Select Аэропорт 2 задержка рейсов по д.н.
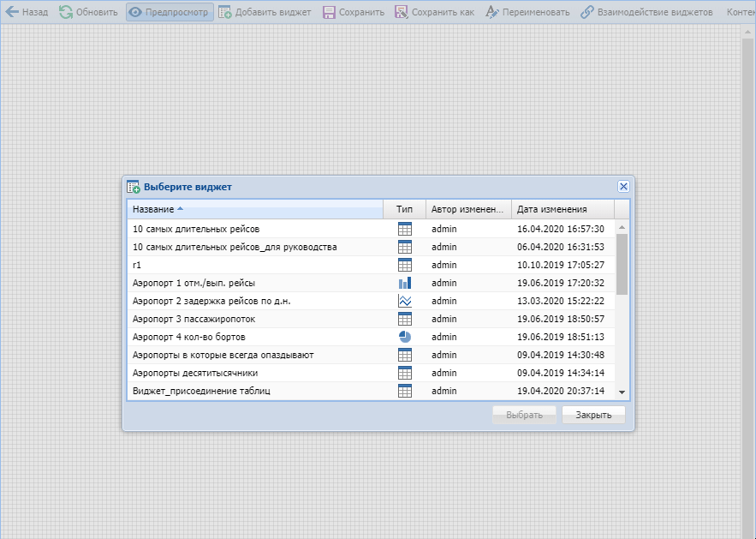This screenshot has height=539, width=756. [372, 301]
